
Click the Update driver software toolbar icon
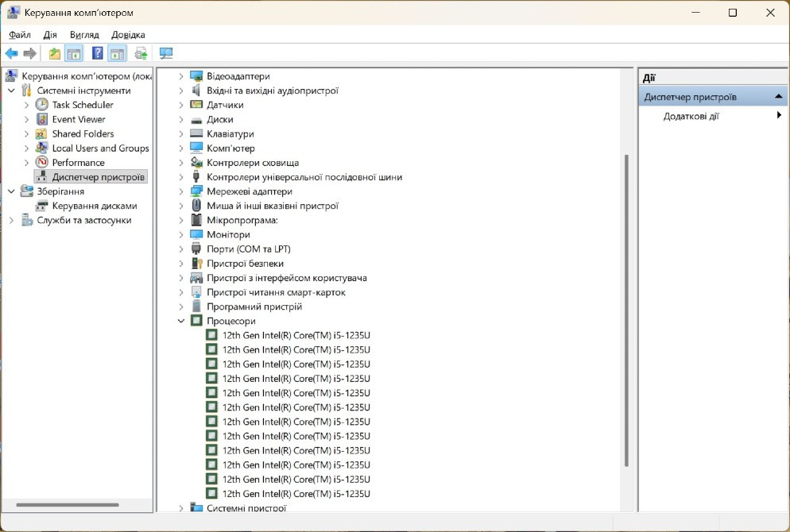(x=141, y=53)
